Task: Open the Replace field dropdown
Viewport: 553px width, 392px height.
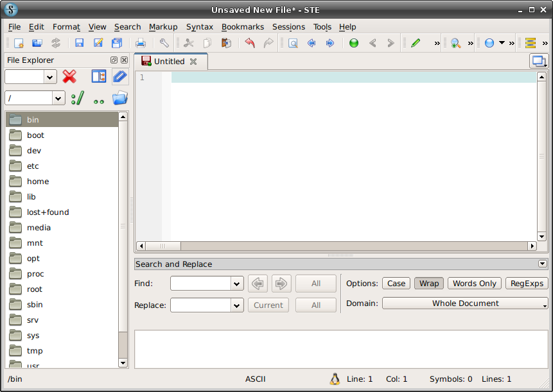Action: (x=237, y=305)
